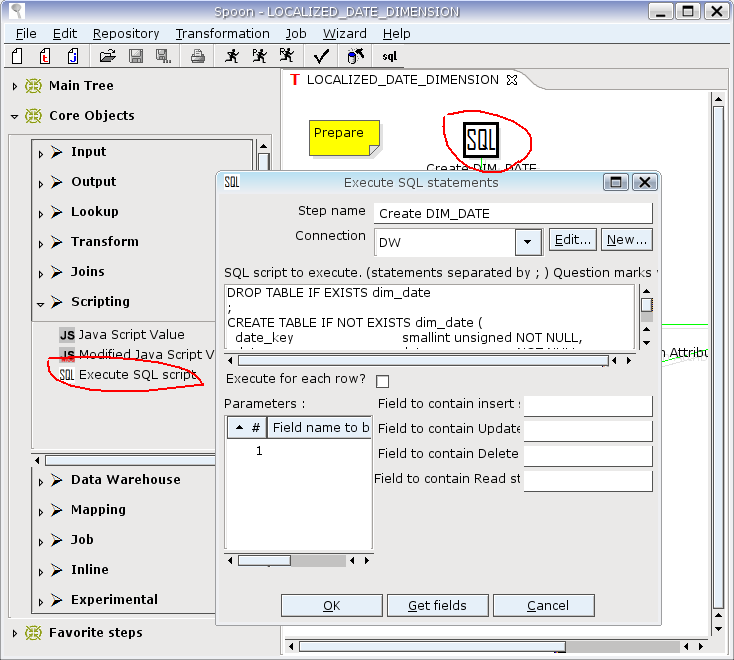Expand the Mapping category
This screenshot has width=734, height=660.
click(41, 512)
